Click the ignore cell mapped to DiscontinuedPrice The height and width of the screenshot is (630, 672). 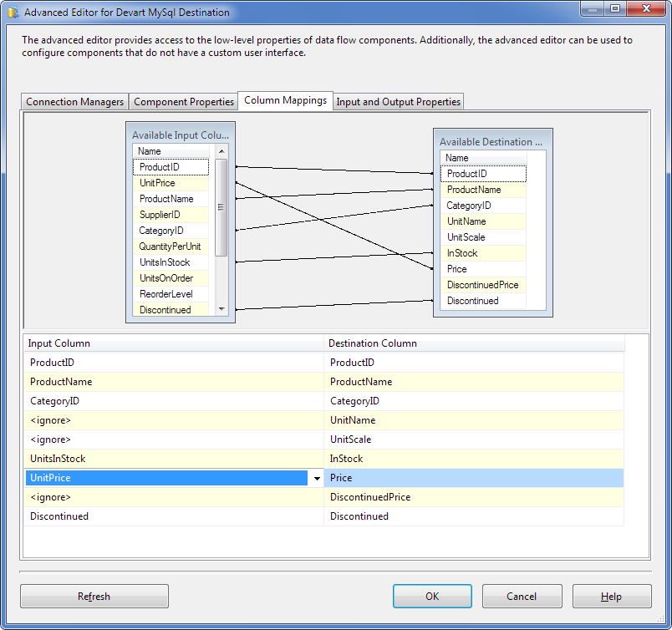click(x=174, y=497)
